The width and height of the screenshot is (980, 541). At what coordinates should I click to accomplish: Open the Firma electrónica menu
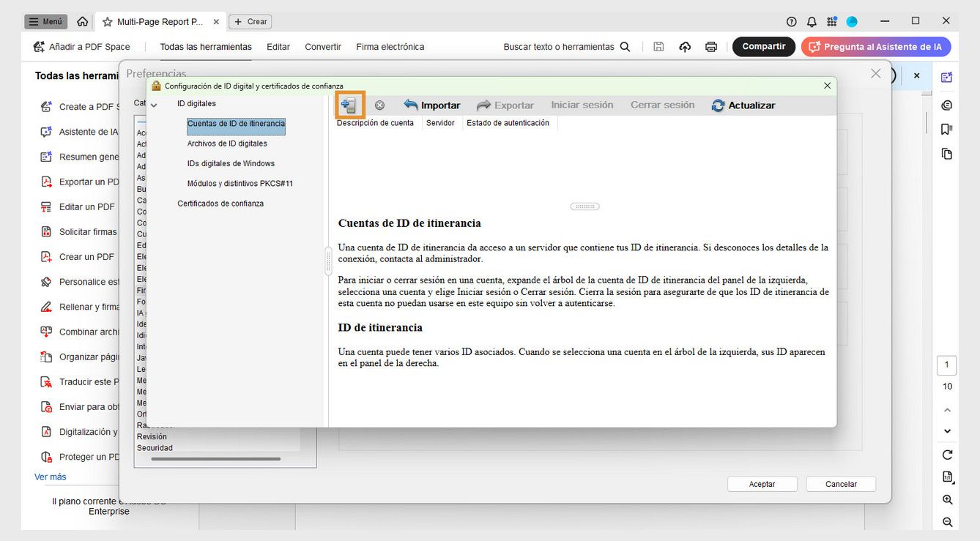tap(390, 46)
